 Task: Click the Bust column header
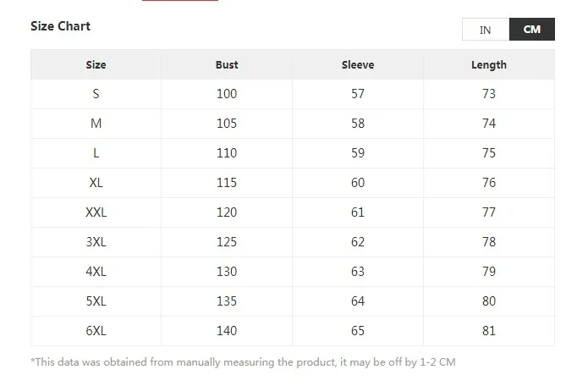[227, 64]
